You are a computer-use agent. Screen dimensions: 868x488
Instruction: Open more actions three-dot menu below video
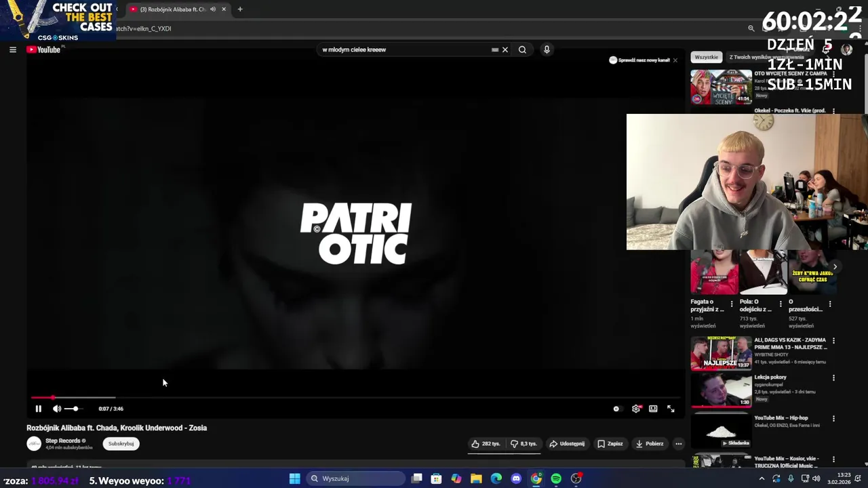(678, 444)
